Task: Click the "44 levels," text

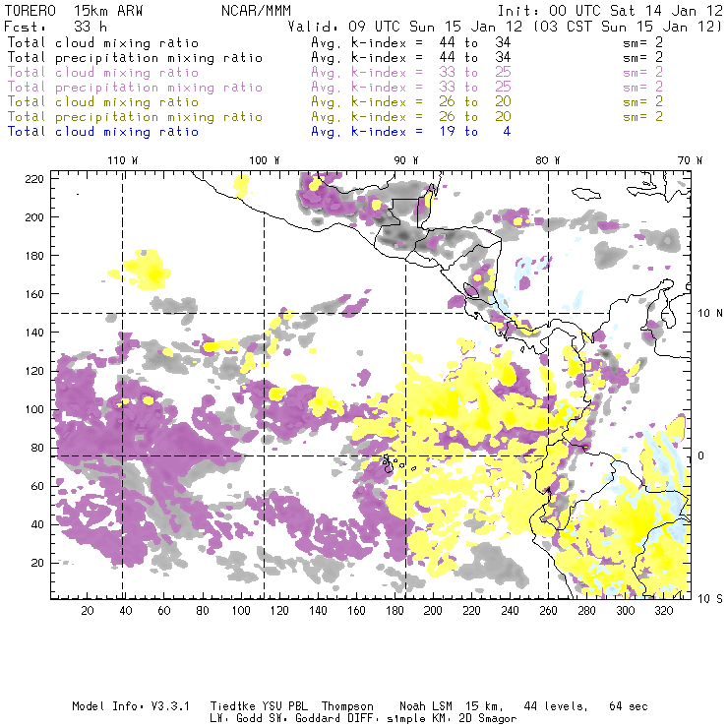Action: click(556, 706)
